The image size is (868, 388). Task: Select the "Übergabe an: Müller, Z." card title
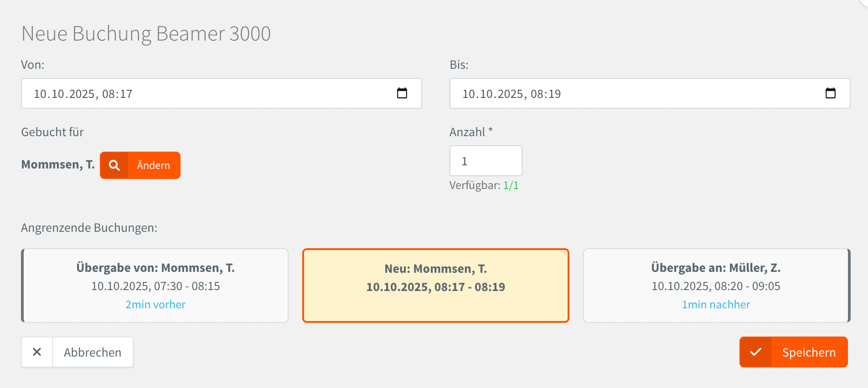(x=716, y=268)
